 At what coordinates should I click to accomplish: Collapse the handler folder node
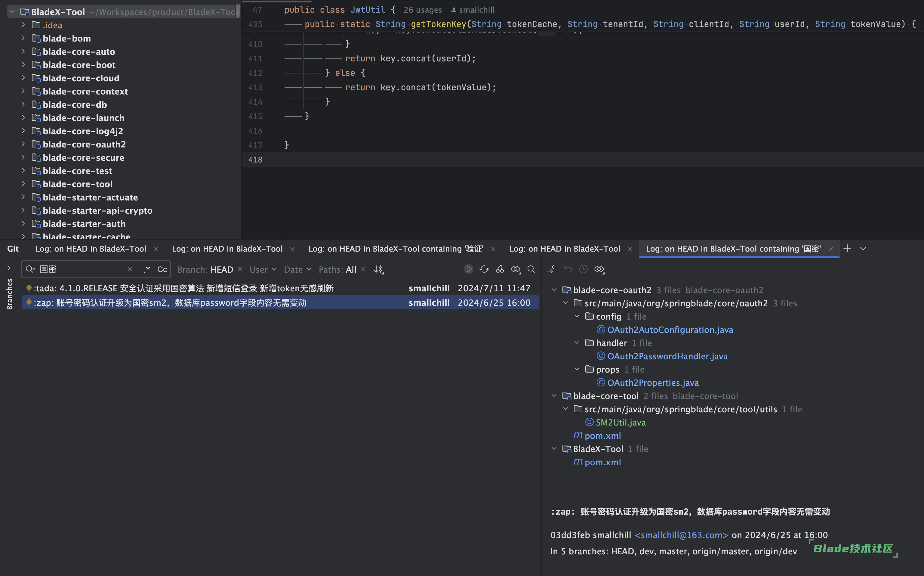(x=577, y=342)
